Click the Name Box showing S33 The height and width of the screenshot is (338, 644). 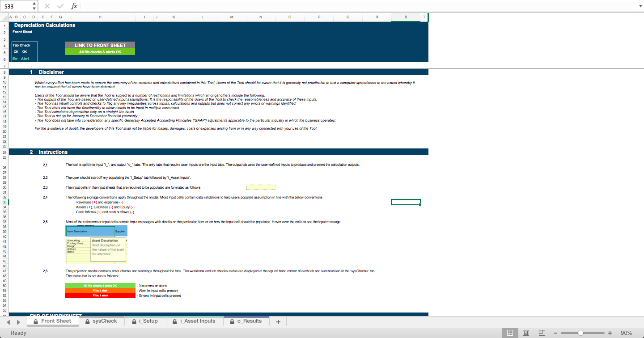click(17, 6)
